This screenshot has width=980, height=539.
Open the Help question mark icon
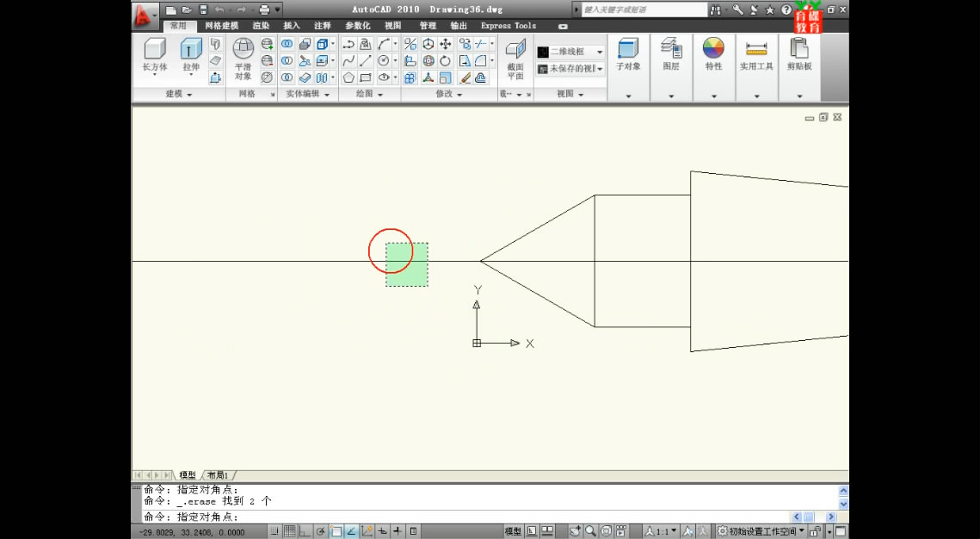(786, 10)
